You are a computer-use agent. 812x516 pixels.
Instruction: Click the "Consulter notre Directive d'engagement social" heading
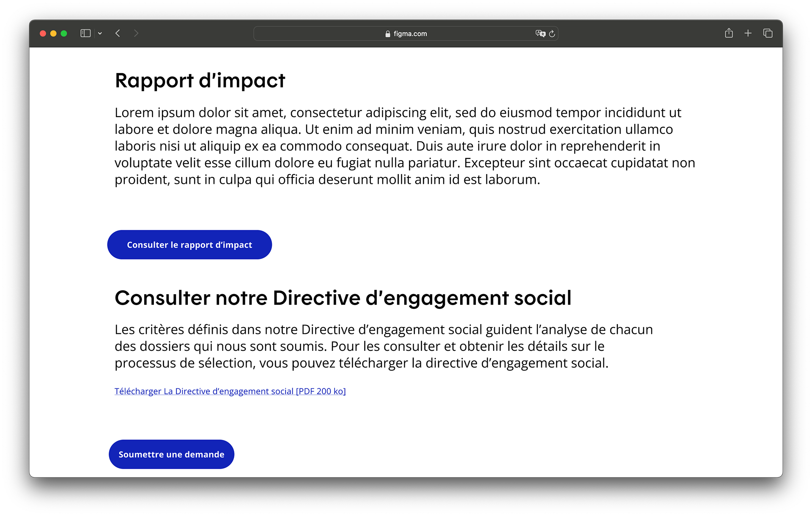coord(343,298)
